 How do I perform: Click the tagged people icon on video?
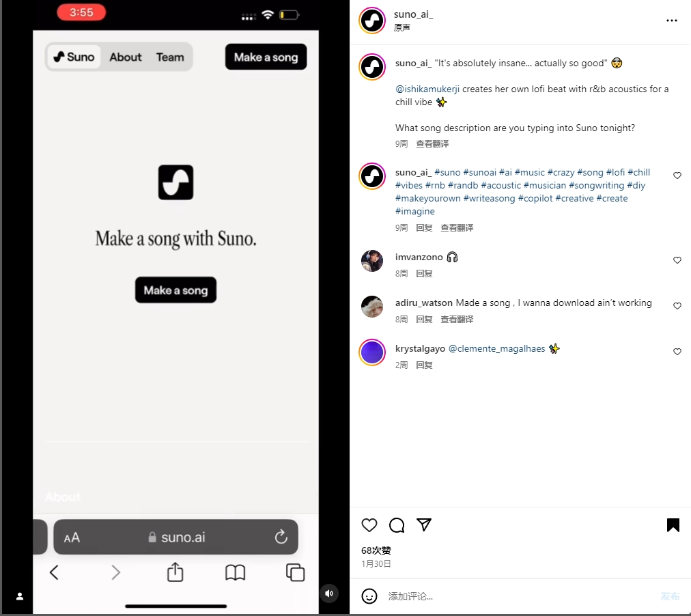(19, 596)
